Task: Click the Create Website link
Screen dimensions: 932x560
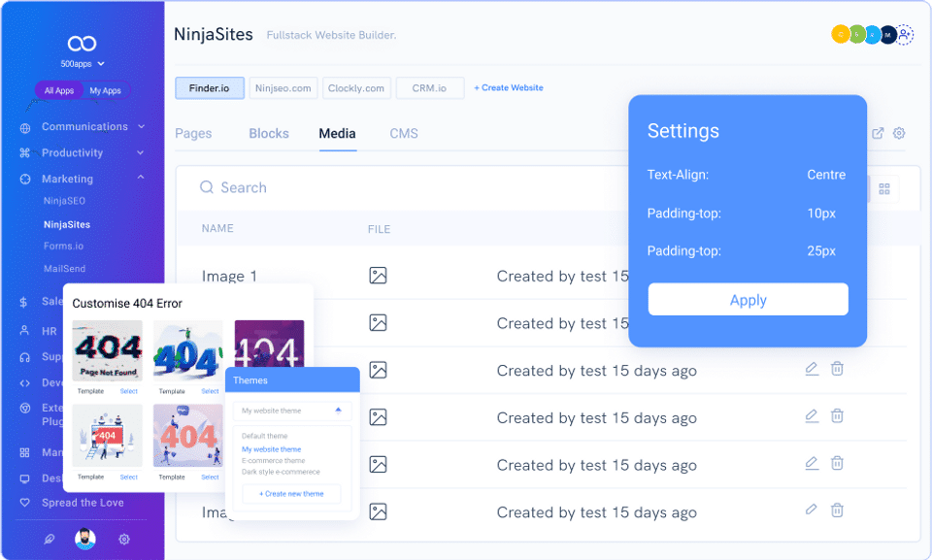Action: coord(509,88)
